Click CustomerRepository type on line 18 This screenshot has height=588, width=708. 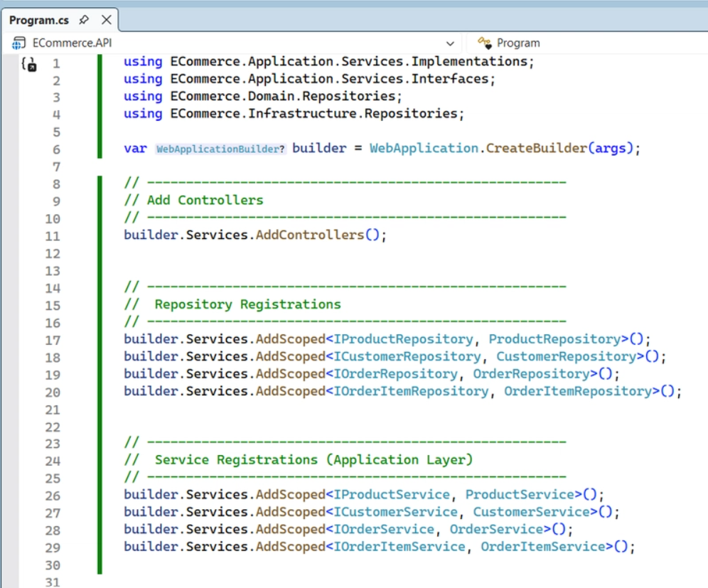(567, 356)
